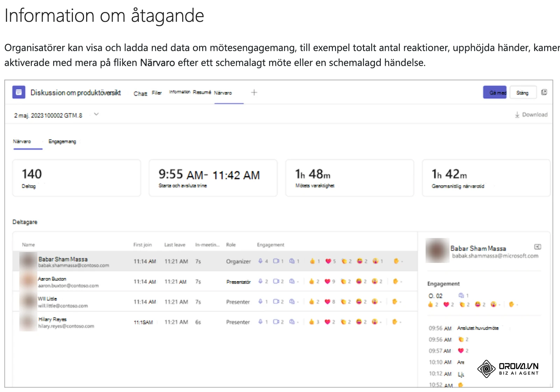Select Hilary Reyes participant row
The height and width of the screenshot is (392, 560).
coord(215,322)
